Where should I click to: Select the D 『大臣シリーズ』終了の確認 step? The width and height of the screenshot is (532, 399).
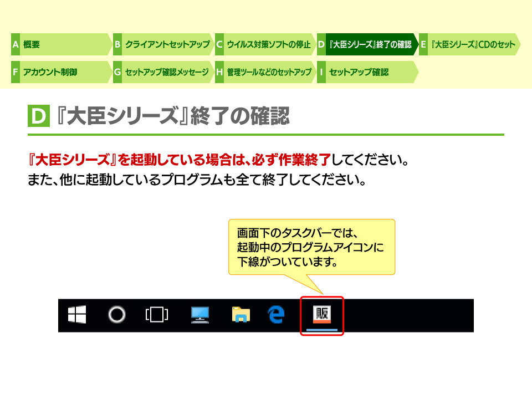click(x=367, y=44)
